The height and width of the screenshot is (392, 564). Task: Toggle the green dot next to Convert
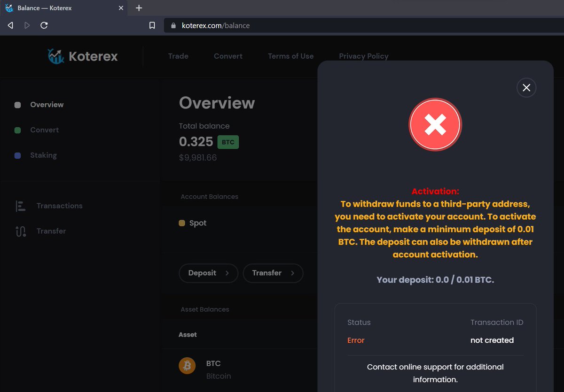click(17, 130)
